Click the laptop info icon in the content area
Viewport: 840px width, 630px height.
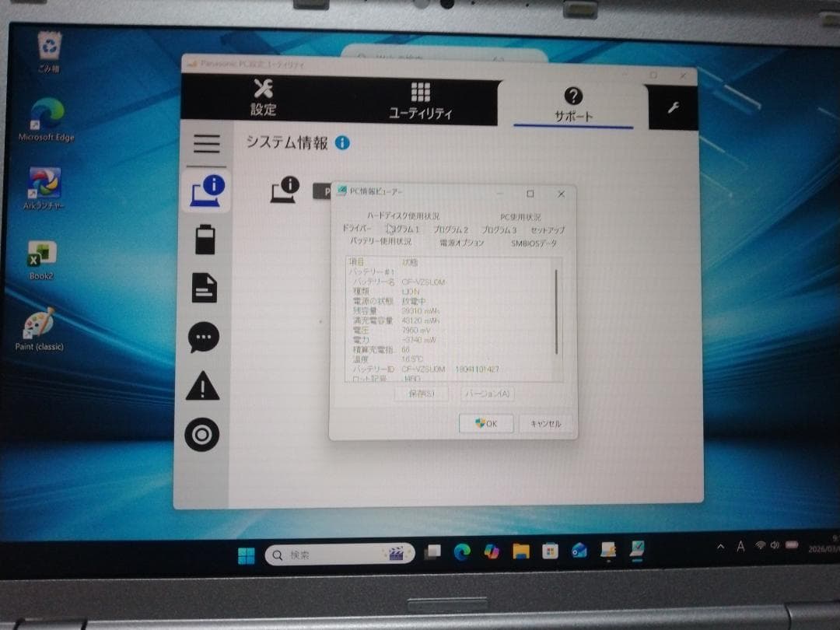point(285,190)
